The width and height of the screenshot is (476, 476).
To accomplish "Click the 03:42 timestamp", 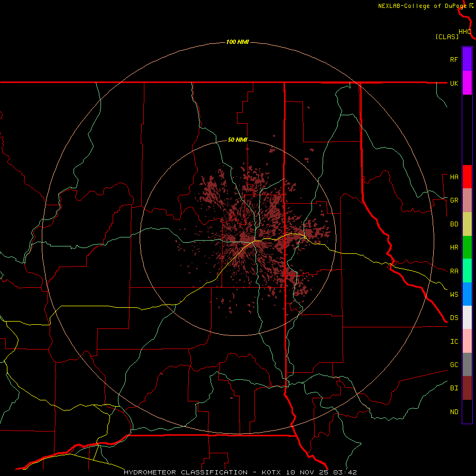I will (x=345, y=472).
